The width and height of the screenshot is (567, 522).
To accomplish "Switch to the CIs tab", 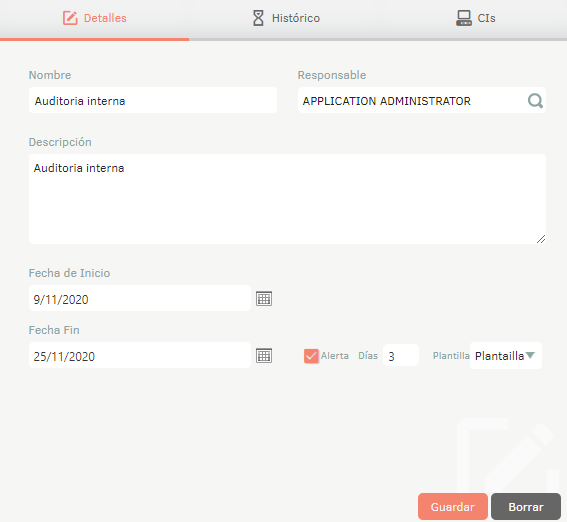I will pos(476,18).
